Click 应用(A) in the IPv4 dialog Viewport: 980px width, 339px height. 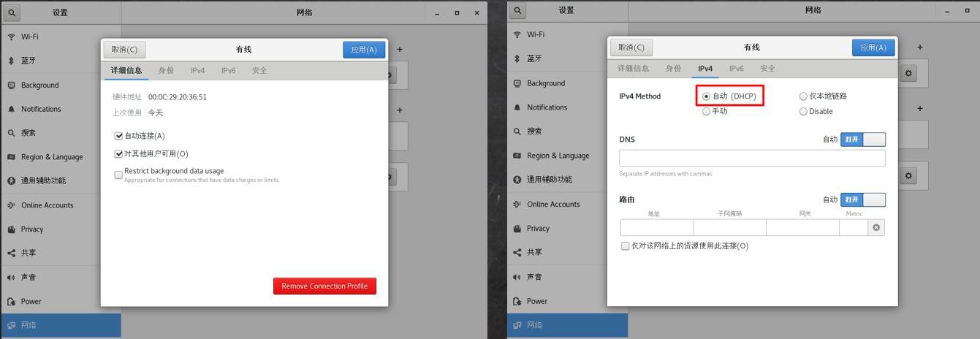(x=873, y=47)
